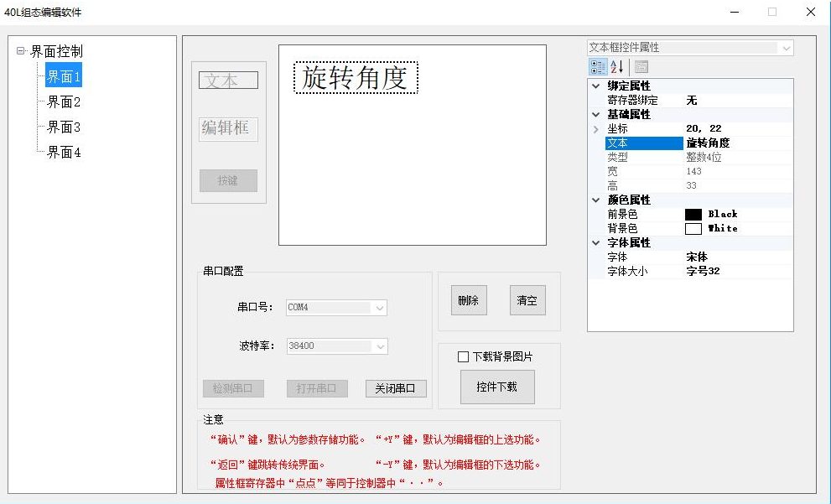Image resolution: width=831 pixels, height=504 pixels.
Task: Click the 控件下载 button
Action: coord(497,387)
